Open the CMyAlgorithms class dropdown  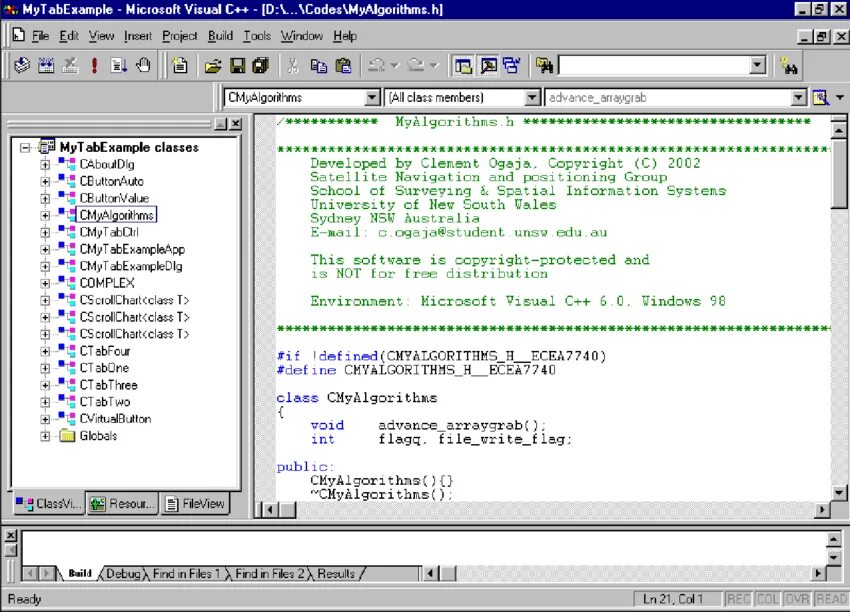[x=372, y=98]
